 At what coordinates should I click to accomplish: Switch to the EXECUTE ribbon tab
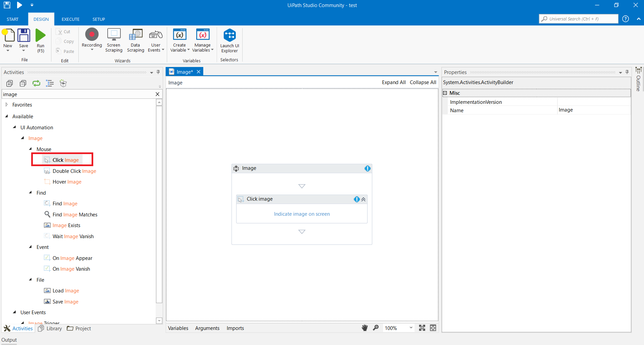[x=70, y=19]
